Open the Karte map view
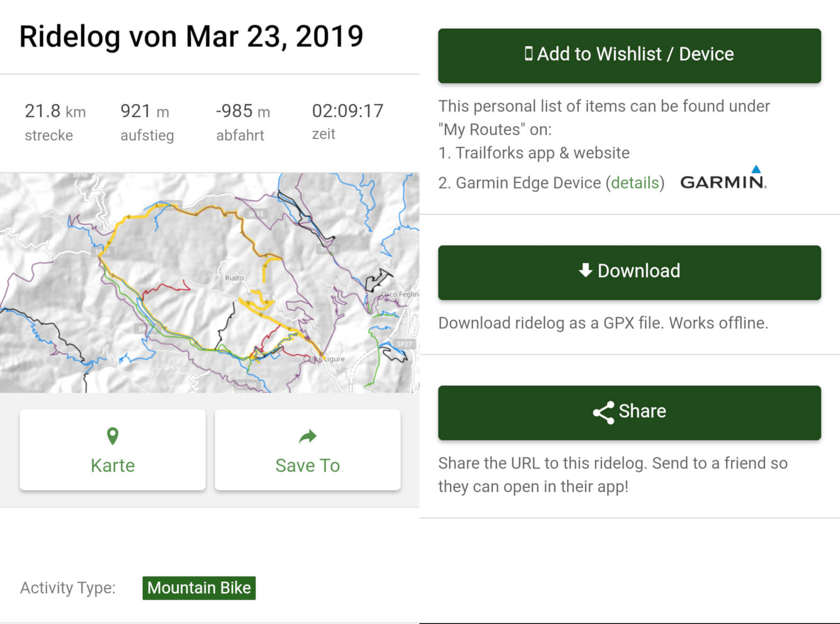Image resolution: width=840 pixels, height=624 pixels. click(x=112, y=450)
